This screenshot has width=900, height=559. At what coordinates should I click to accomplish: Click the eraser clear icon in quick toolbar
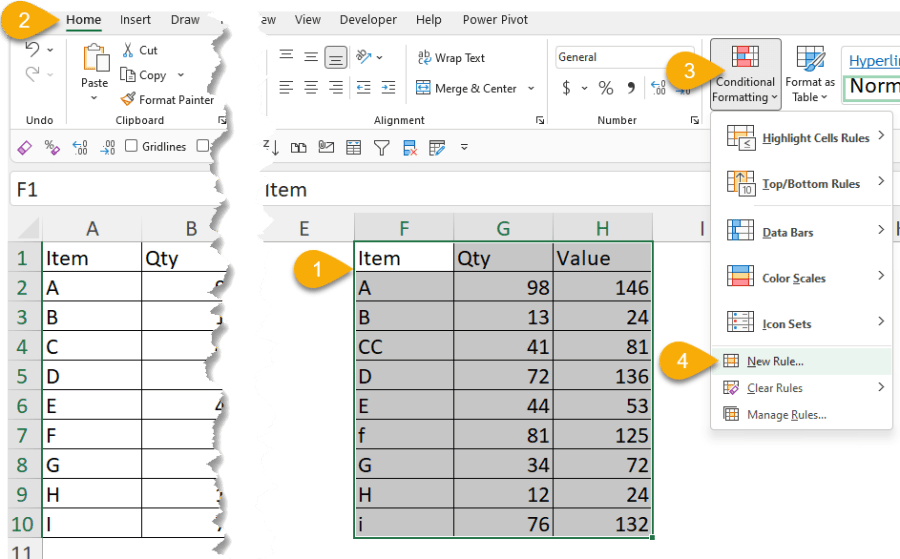[26, 147]
